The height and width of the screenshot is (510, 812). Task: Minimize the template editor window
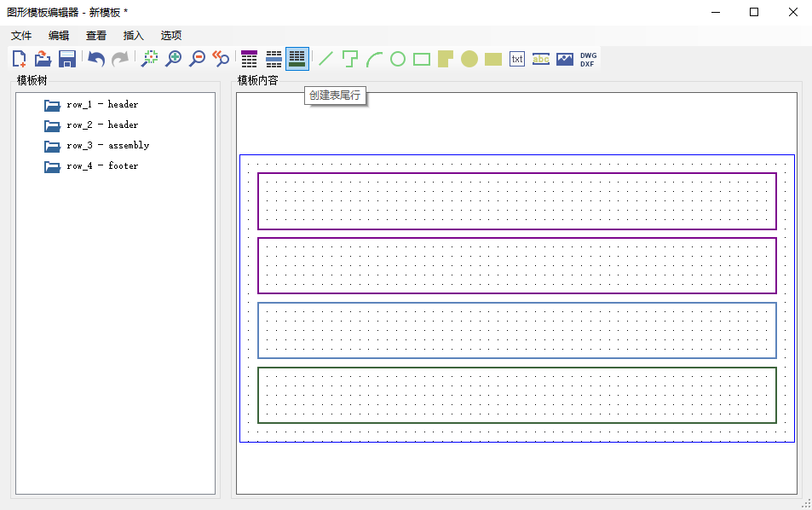pos(716,12)
